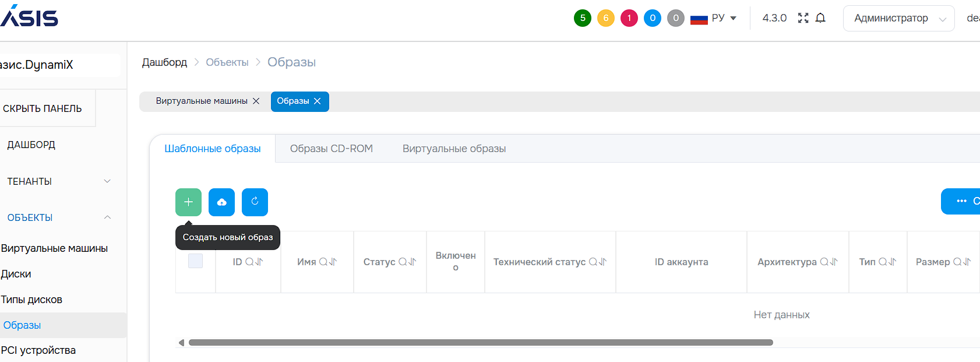Switch to Виртуальные образы tab

click(x=454, y=149)
